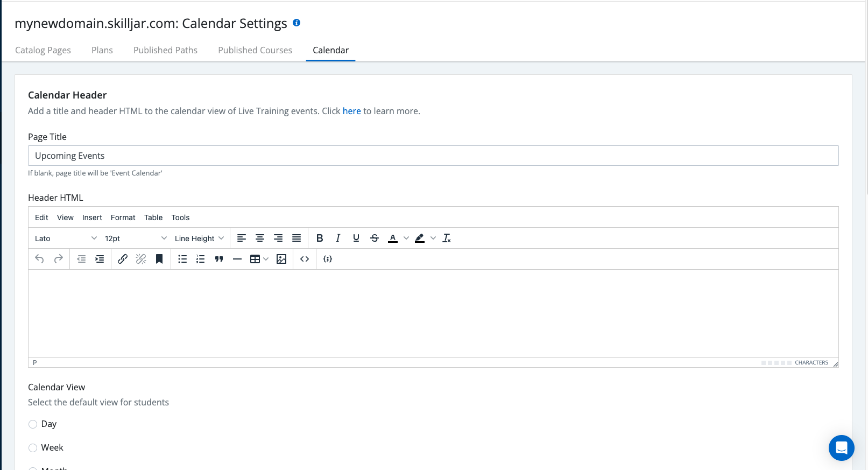868x470 pixels.
Task: Expand the Line Height dropdown
Action: 199,238
